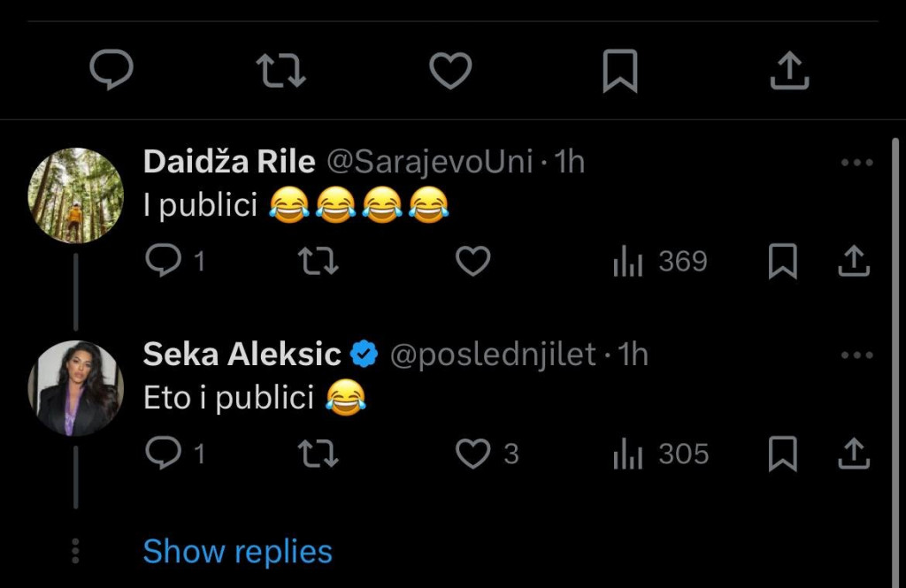906x588 pixels.
Task: Open more options on Seka Aleksic's reply
Action: click(856, 353)
